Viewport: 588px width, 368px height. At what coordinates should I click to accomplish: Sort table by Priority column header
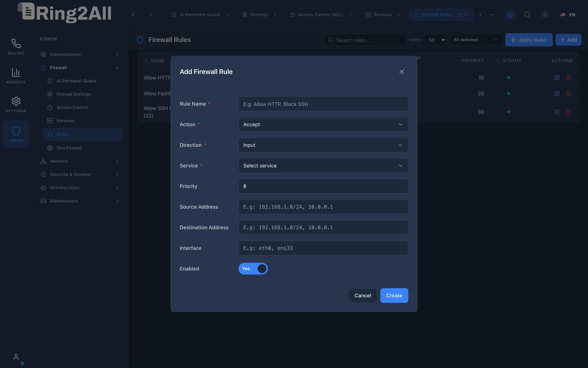point(469,61)
